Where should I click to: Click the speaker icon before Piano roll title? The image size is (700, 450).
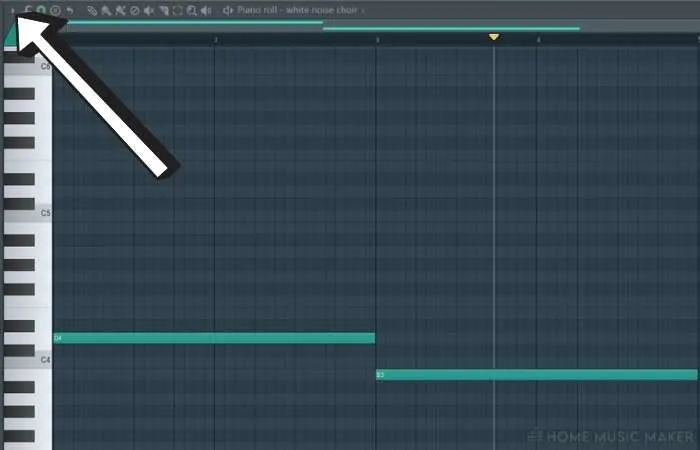click(228, 10)
